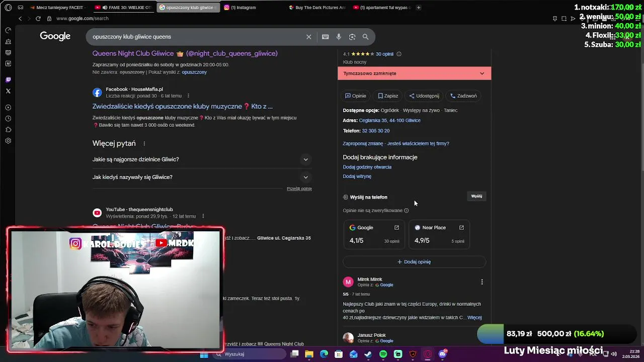Open Google Lens image search

352,37
